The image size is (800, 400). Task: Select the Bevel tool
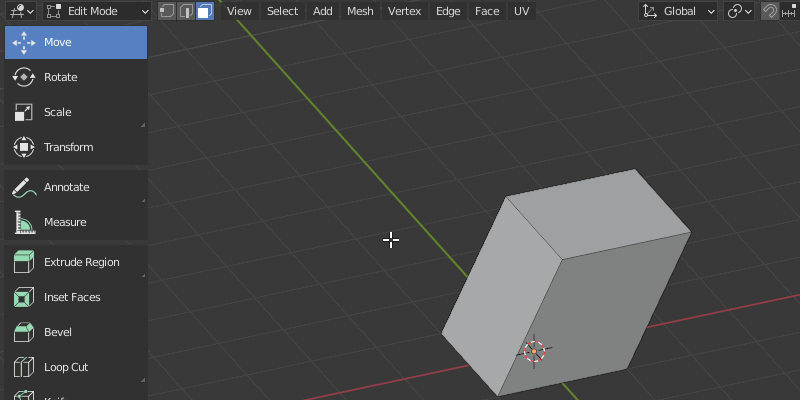click(76, 332)
